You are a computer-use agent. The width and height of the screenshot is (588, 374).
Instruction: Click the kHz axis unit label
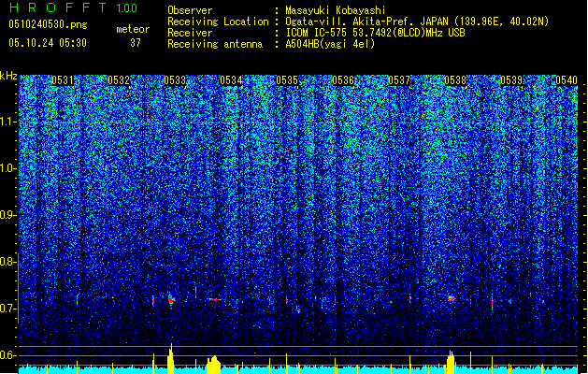(8, 76)
